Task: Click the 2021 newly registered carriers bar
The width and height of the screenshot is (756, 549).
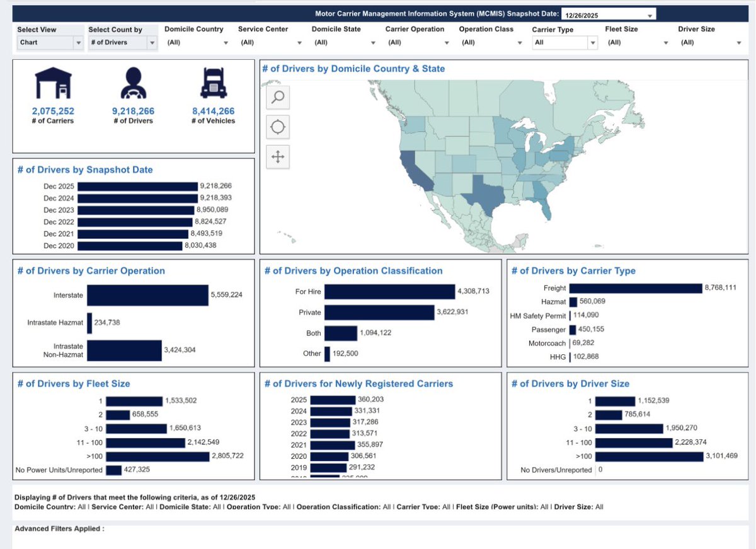Action: pyautogui.click(x=333, y=445)
